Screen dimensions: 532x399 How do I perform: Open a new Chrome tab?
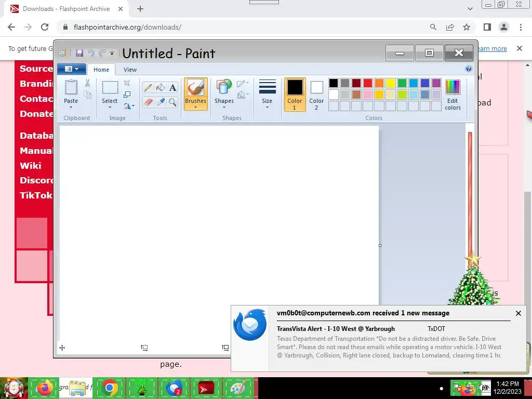coord(140,9)
